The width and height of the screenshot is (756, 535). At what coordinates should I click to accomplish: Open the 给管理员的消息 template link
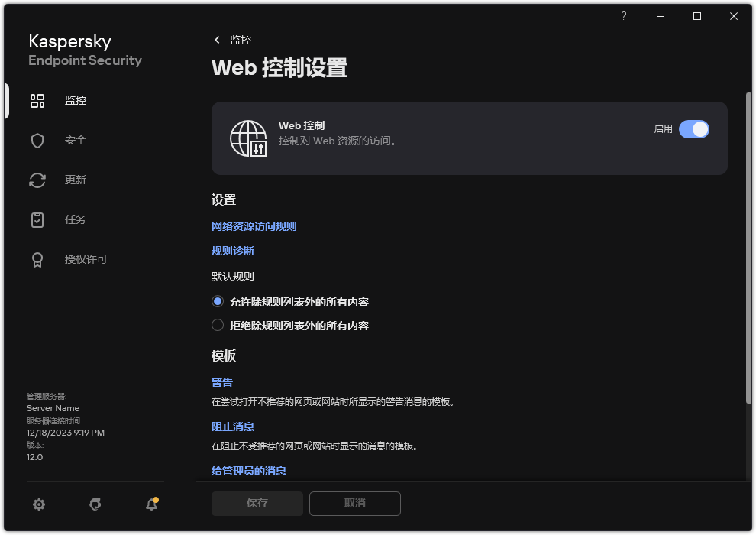pyautogui.click(x=249, y=471)
